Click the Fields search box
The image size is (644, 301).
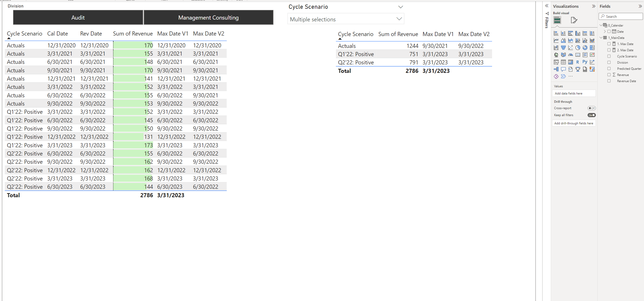(x=621, y=16)
